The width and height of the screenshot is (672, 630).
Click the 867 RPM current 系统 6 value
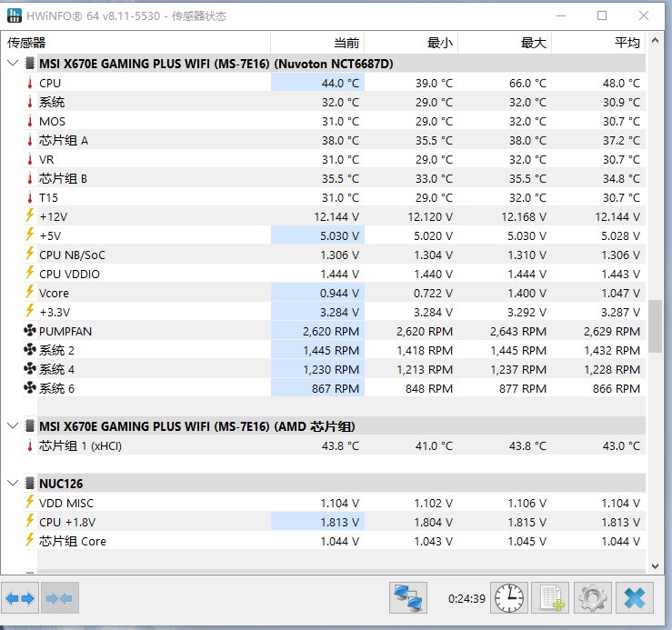point(336,389)
